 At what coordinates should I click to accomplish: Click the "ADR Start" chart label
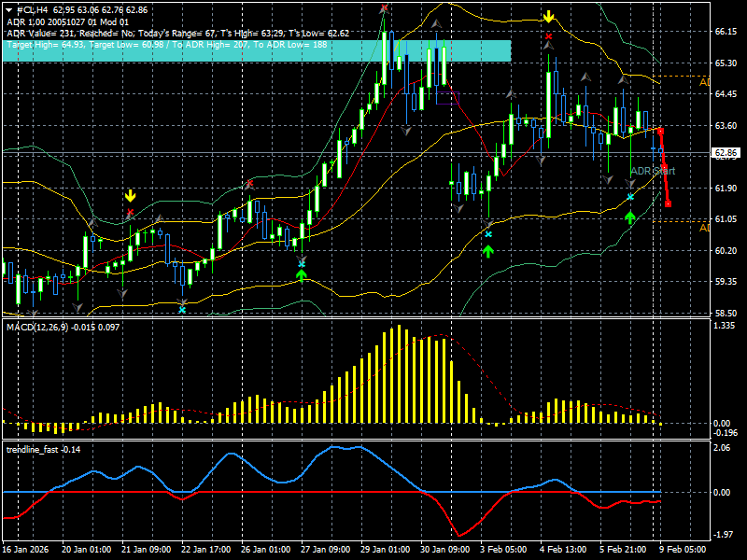[x=653, y=171]
